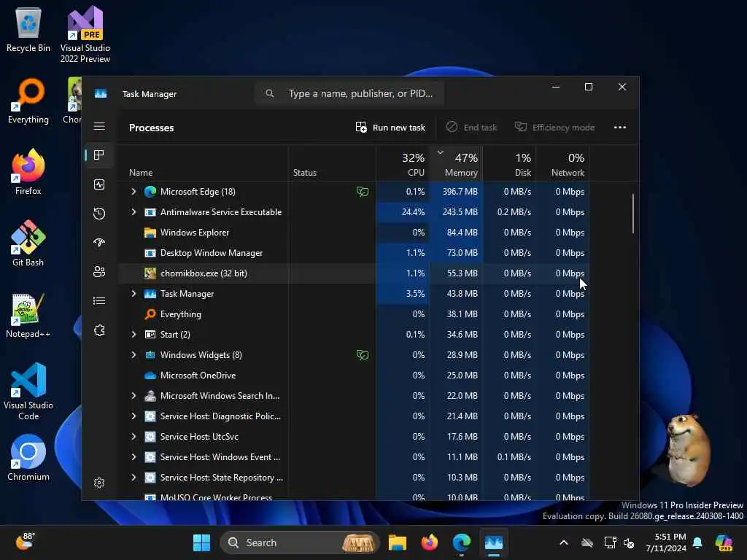Expand Service Host: UtcSvc row

(x=133, y=436)
